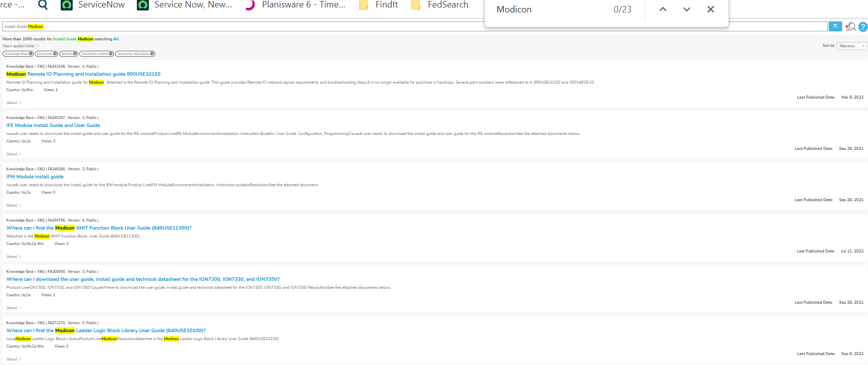Click the Install Guide Modicon search field
This screenshot has height=365, width=868.
415,26
